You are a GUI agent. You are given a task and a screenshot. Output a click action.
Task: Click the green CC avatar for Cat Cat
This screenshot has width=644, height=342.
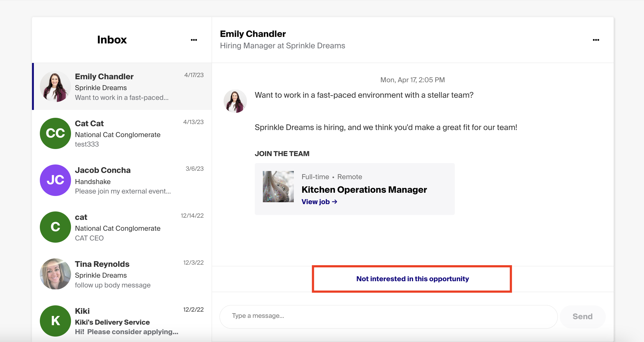[55, 133]
